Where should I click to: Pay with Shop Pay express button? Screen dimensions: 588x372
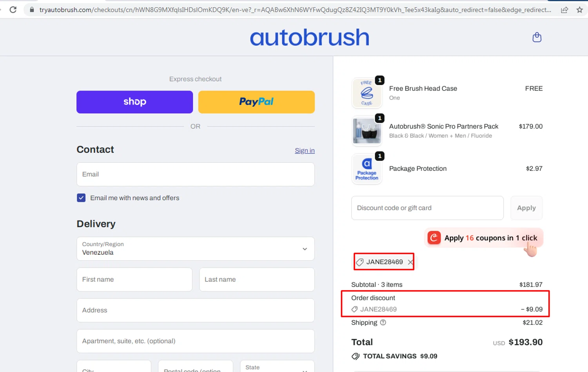134,102
